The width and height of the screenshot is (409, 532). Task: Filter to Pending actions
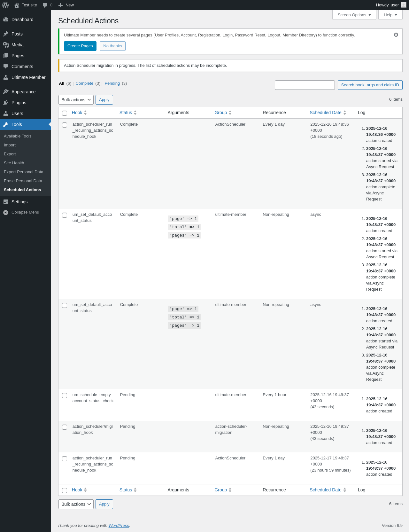(x=112, y=83)
